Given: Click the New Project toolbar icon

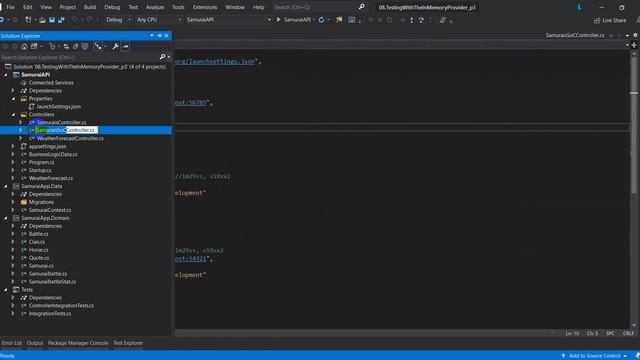Looking at the screenshot, I should coord(28,20).
